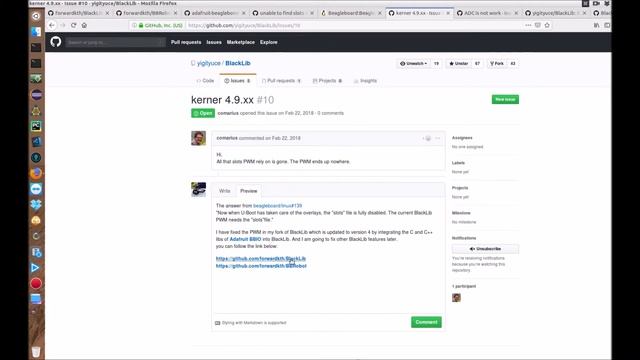Open the github.com/forwardkth/BlackLib link

pos(261,259)
